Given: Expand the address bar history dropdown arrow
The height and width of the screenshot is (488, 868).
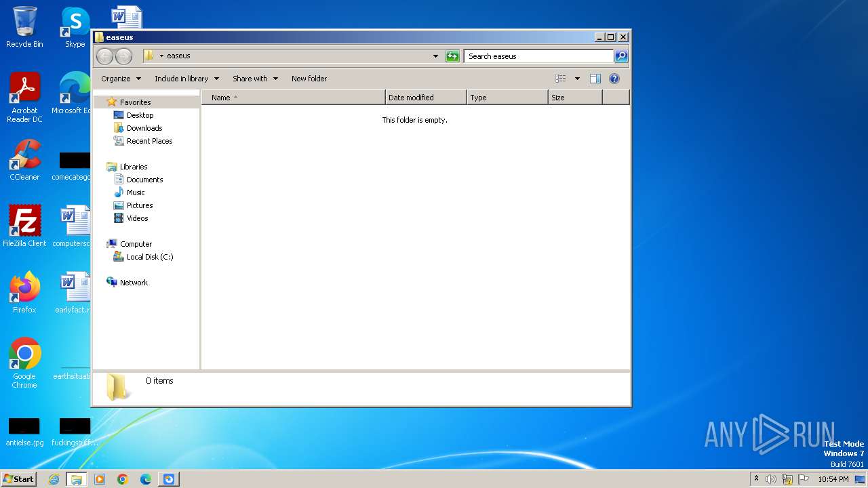Looking at the screenshot, I should pos(435,56).
